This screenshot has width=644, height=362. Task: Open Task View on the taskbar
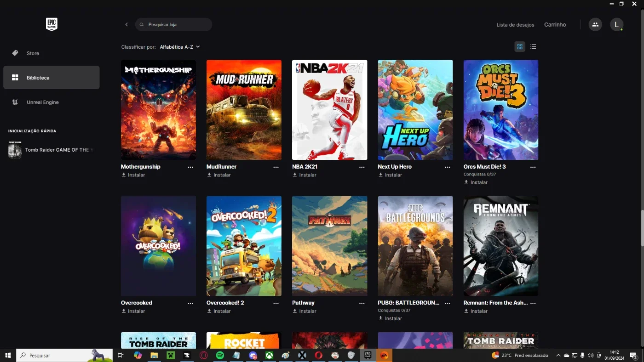[x=121, y=355]
